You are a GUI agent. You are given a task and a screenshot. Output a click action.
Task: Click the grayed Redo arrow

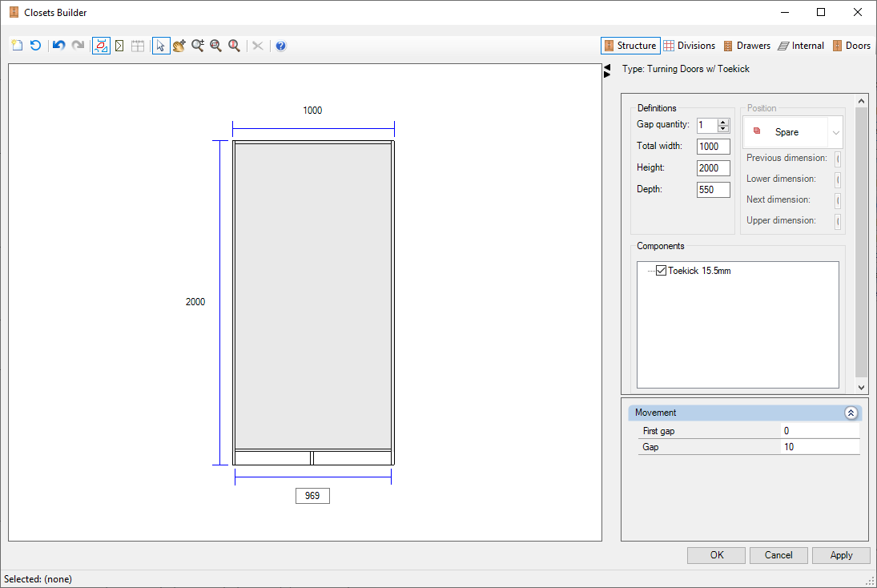(x=78, y=46)
